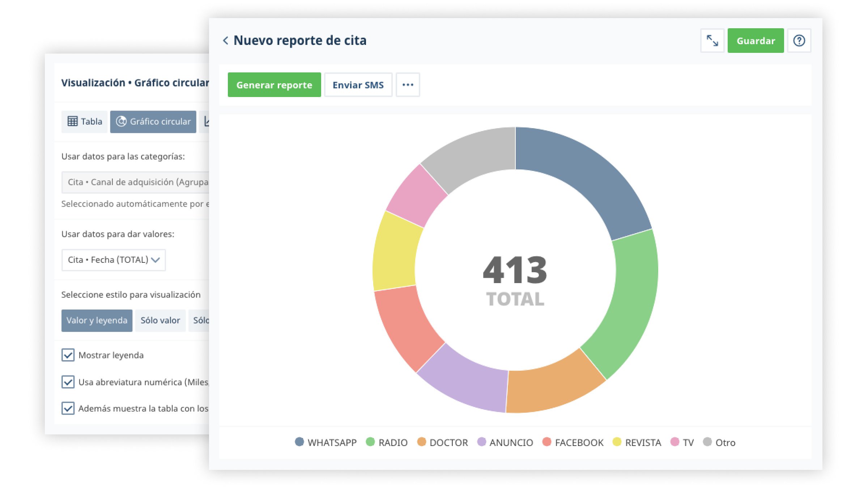868x488 pixels.
Task: Select the partially hidden line chart tab
Action: coord(205,122)
